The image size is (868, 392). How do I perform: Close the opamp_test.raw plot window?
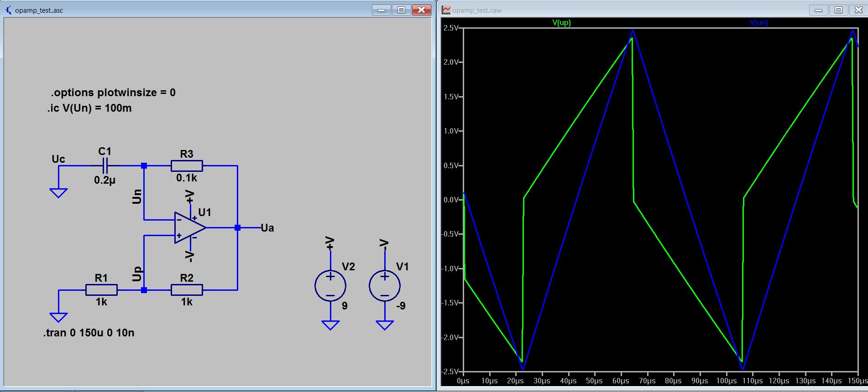[858, 10]
